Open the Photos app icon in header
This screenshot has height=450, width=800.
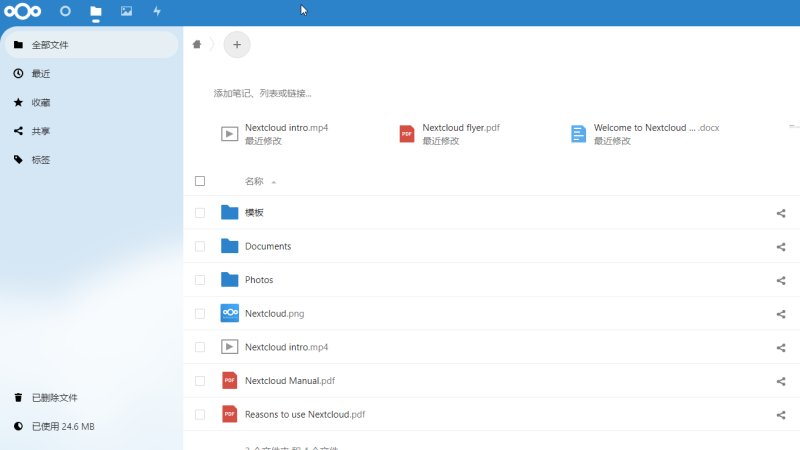pos(127,11)
